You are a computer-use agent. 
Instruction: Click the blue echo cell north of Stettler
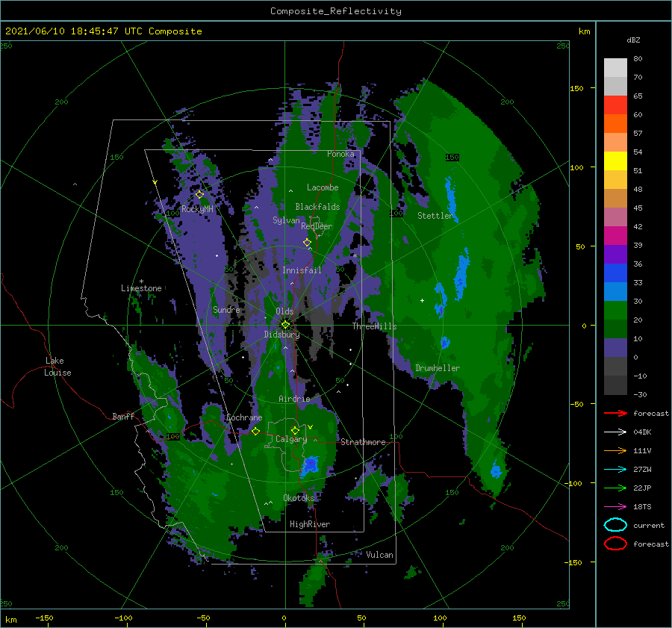tap(450, 197)
